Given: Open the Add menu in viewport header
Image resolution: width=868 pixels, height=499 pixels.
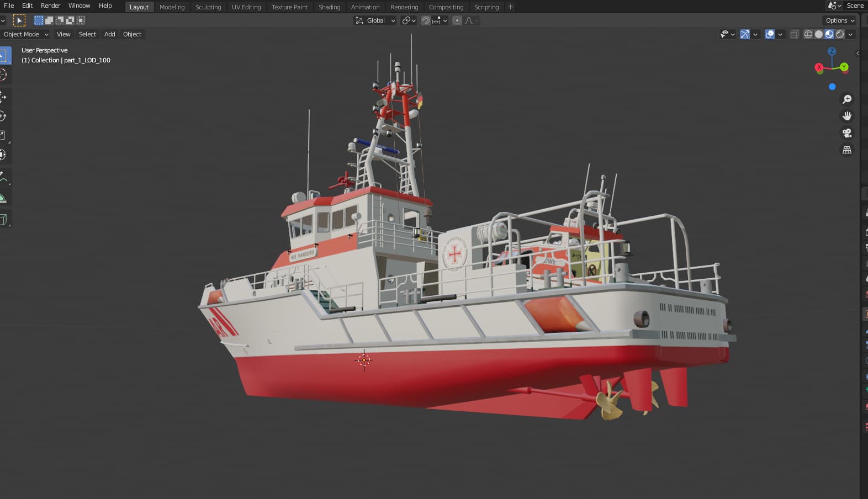Looking at the screenshot, I should point(109,34).
